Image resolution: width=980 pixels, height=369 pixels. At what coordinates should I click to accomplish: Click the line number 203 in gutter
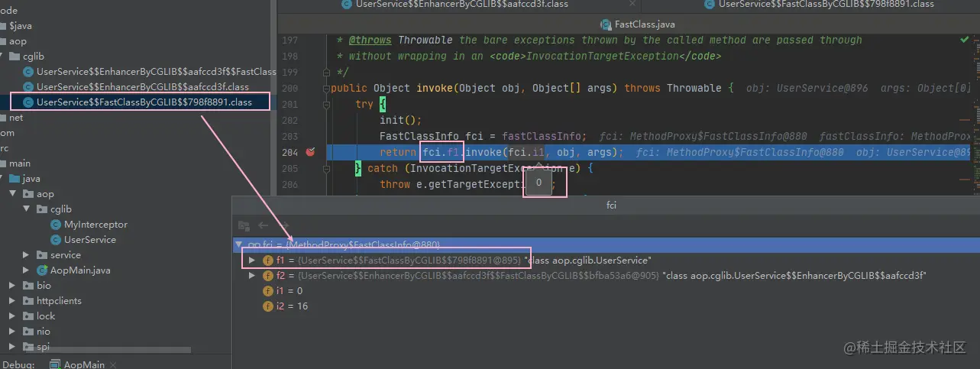290,136
